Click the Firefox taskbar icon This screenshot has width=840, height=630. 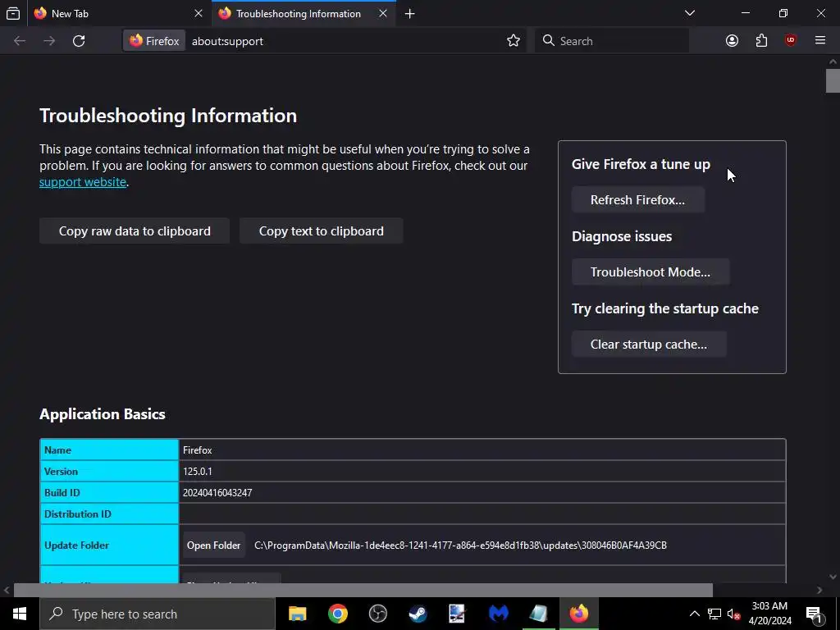coord(578,614)
